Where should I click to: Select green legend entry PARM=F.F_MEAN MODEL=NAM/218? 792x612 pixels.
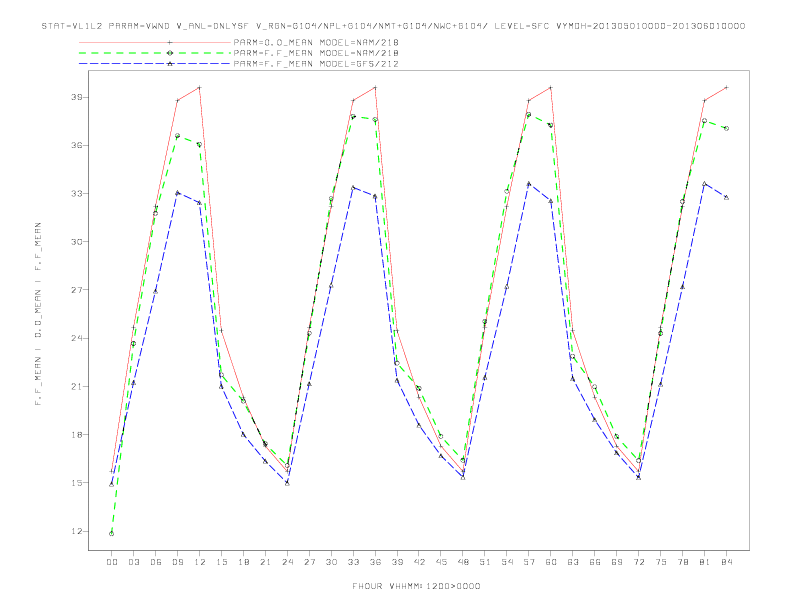(316, 53)
